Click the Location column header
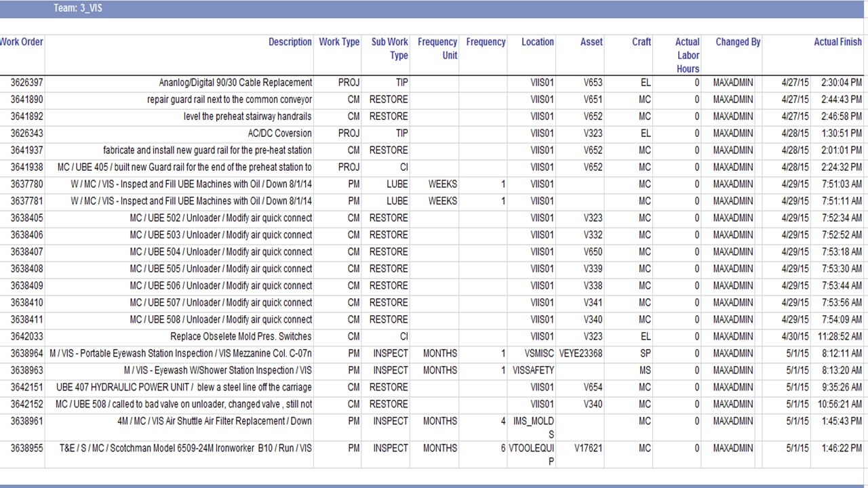The width and height of the screenshot is (868, 488). (538, 42)
